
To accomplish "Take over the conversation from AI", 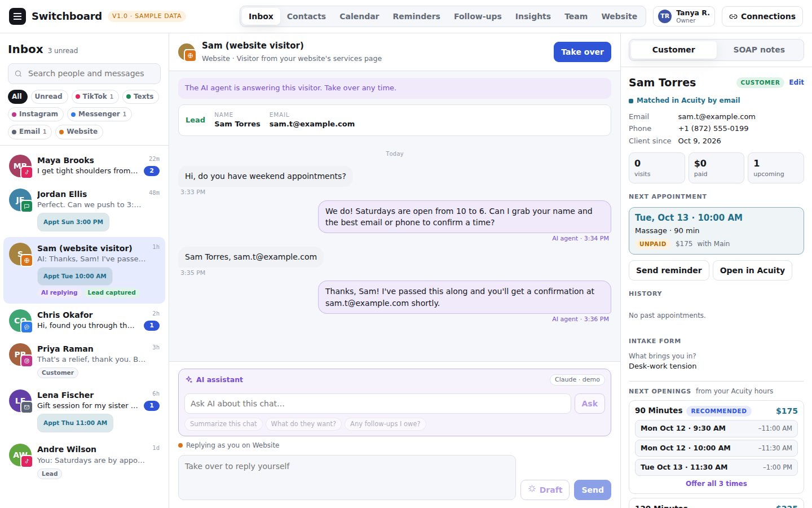I will [x=582, y=52].
